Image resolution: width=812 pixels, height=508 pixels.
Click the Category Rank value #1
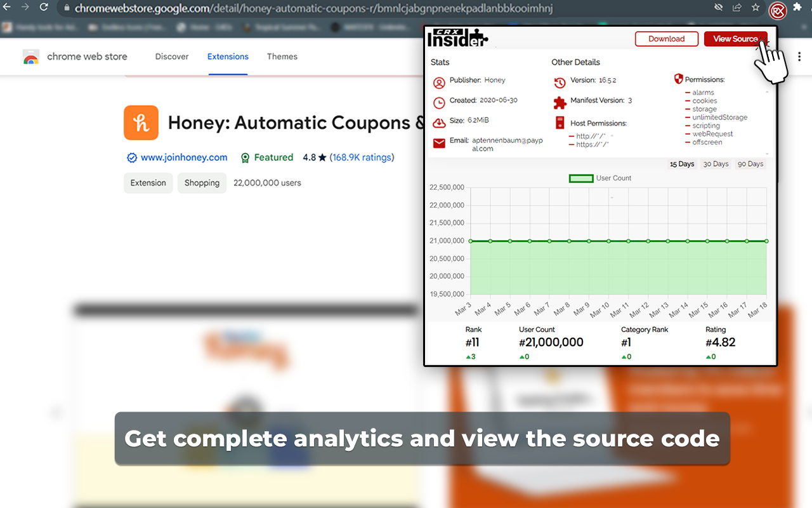(x=626, y=342)
